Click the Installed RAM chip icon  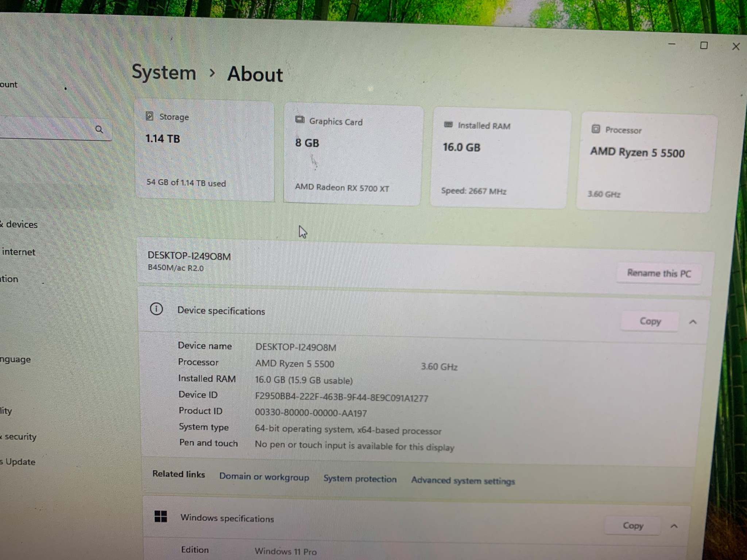click(x=448, y=125)
